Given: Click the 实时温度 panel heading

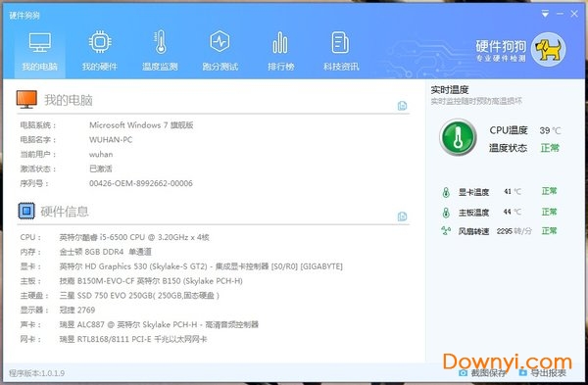Looking at the screenshot, I should click(450, 90).
